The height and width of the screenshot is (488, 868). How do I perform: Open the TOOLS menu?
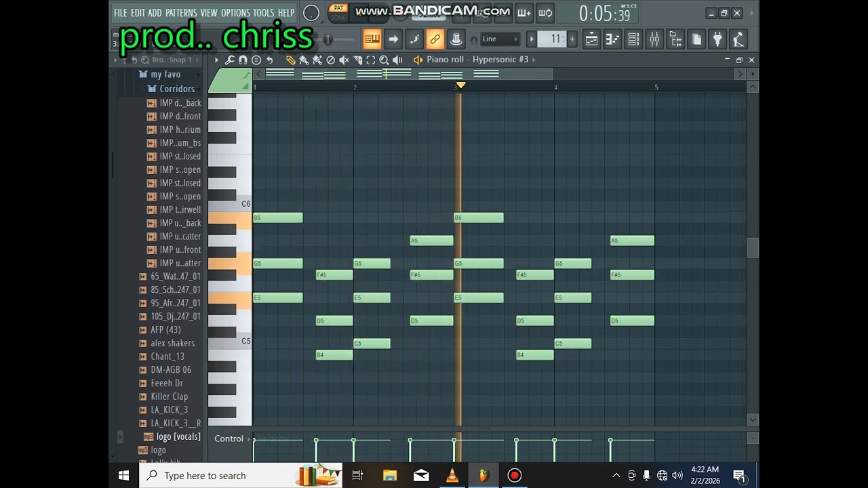264,13
